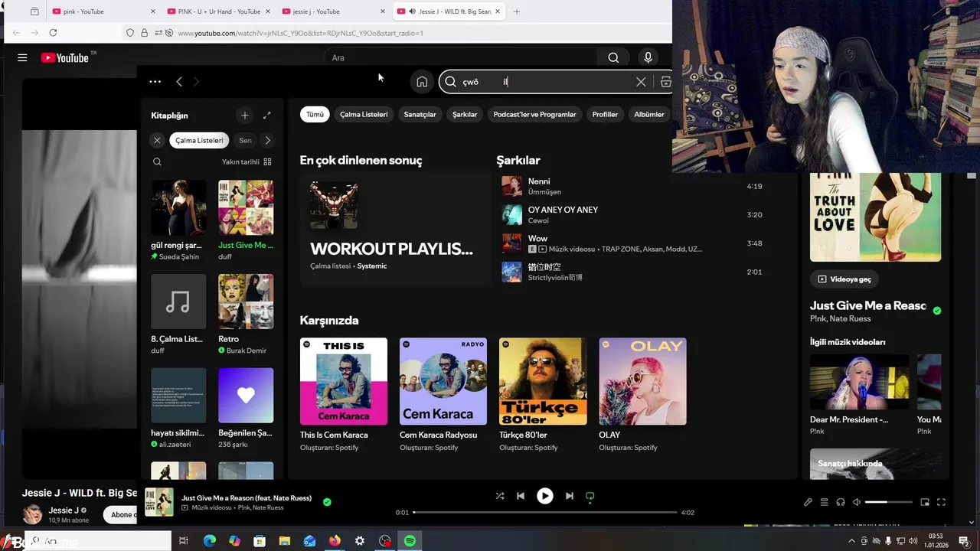Open Beğenilen Şarkılar liked songs
The width and height of the screenshot is (980, 551).
click(x=246, y=409)
